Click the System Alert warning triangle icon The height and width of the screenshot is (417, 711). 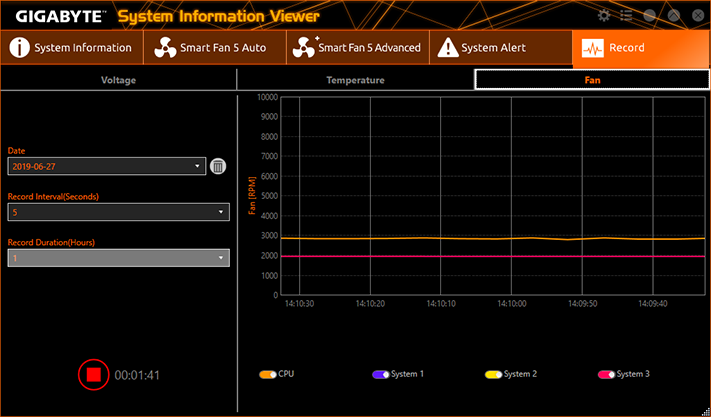(447, 48)
